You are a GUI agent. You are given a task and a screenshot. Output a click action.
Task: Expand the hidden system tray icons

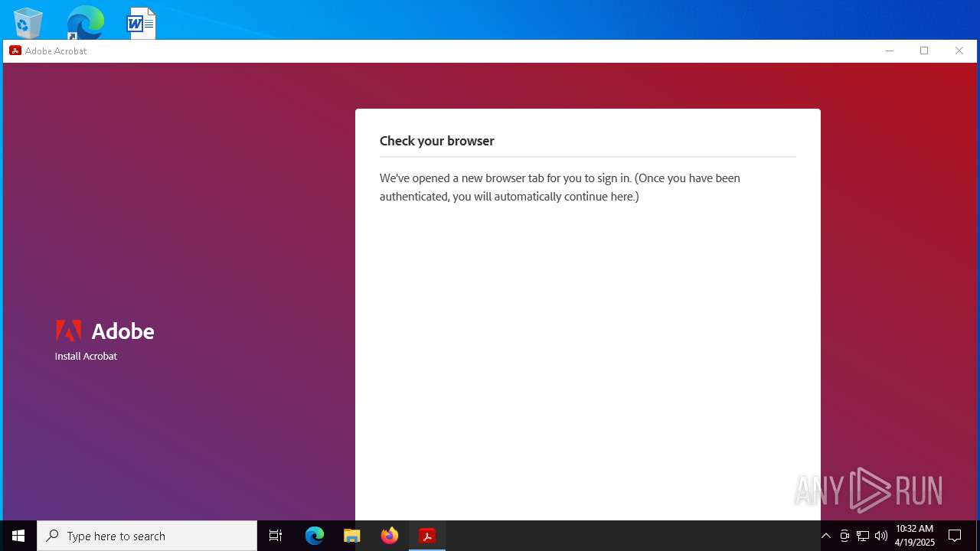826,536
